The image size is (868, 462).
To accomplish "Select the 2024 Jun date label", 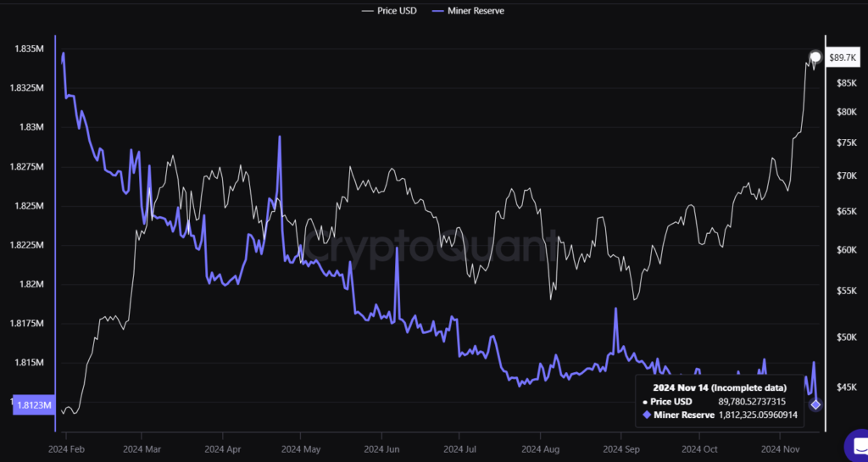I will pyautogui.click(x=382, y=448).
